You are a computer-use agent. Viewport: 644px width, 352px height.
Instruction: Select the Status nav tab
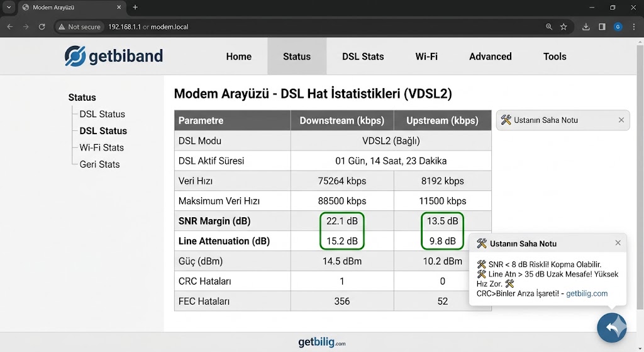297,56
